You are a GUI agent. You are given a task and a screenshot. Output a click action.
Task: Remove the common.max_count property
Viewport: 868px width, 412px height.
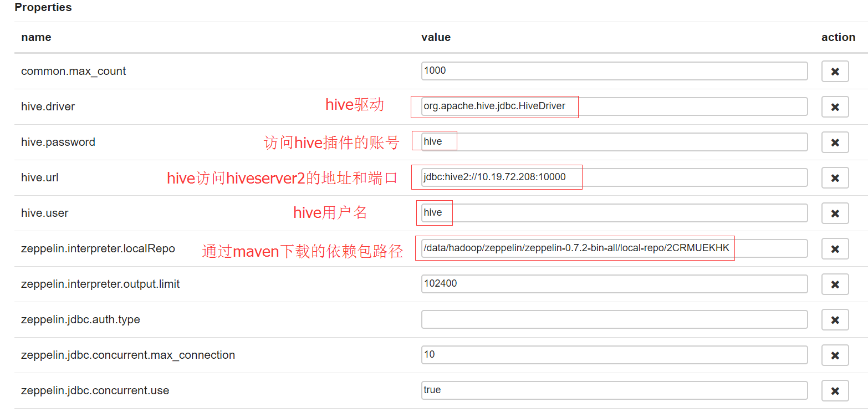tap(835, 71)
